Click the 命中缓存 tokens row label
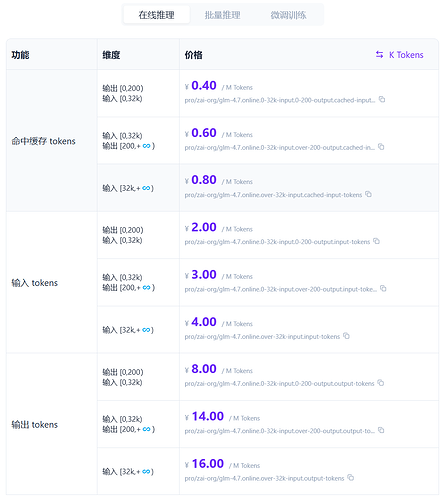Screen dimensions: 441x500 click(x=43, y=141)
